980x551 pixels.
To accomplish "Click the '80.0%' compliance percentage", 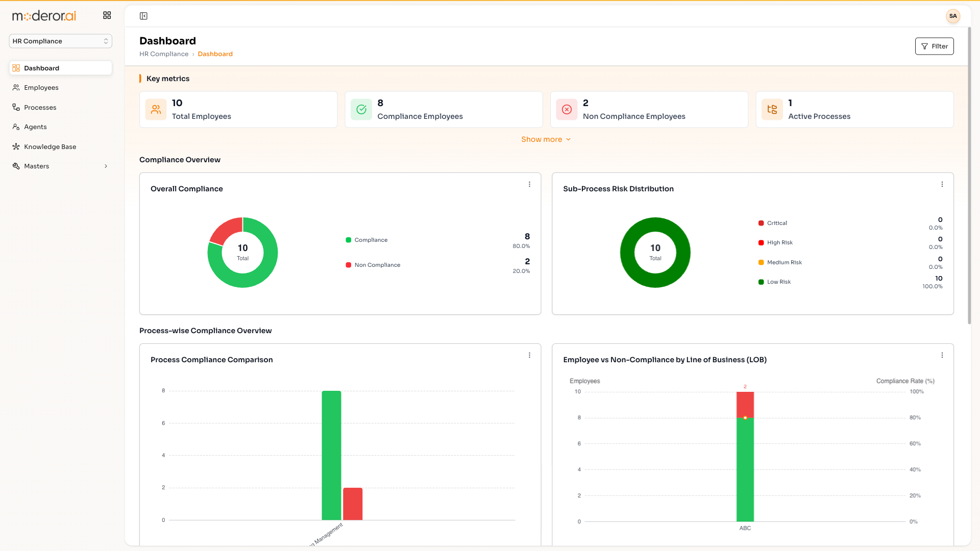I will [x=521, y=246].
